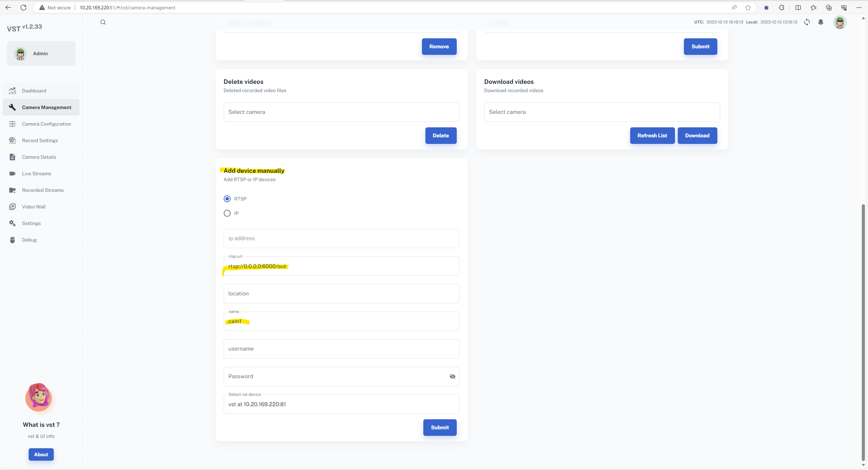Click the Select camera dropdown for Delete videos

click(341, 112)
